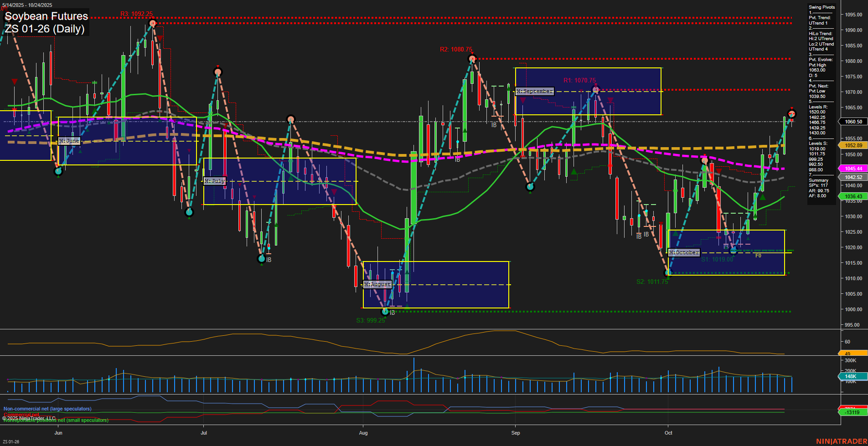This screenshot has height=446, width=868.
Task: Click the T3 marker inside the October range box
Action: [726, 246]
